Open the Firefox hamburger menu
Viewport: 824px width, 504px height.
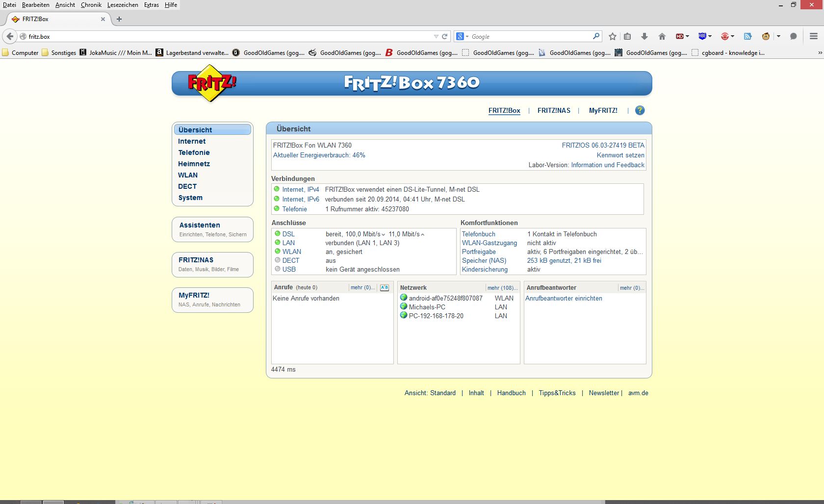(814, 36)
